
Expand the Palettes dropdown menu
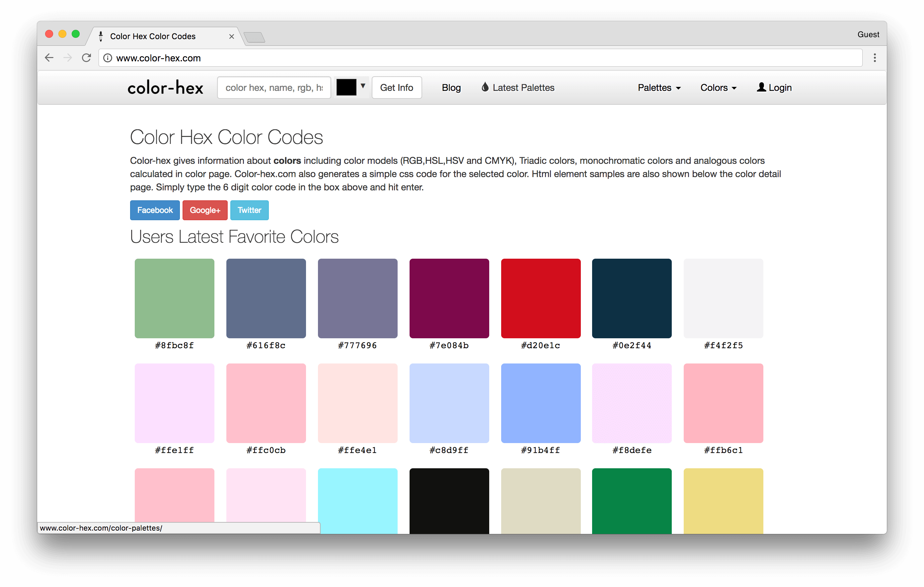point(659,88)
